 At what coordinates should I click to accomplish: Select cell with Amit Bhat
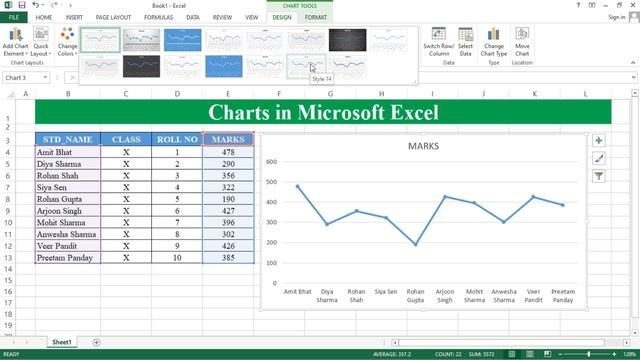[68, 152]
